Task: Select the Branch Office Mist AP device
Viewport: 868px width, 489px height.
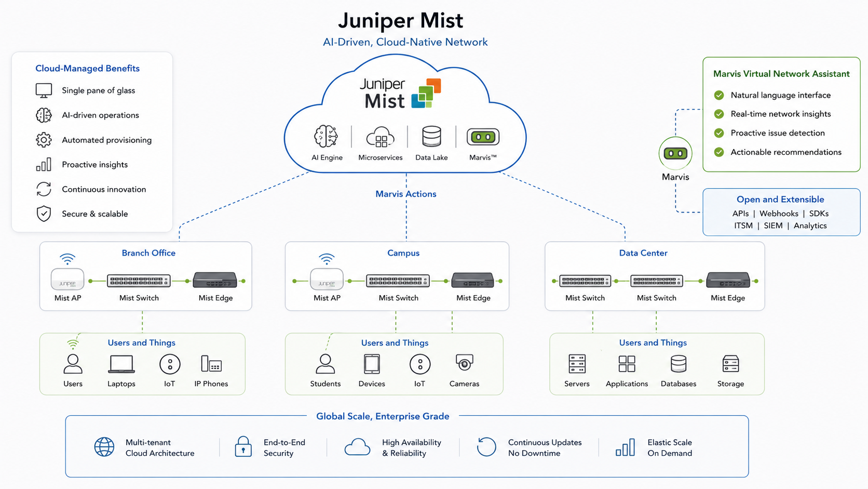Action: pos(67,280)
